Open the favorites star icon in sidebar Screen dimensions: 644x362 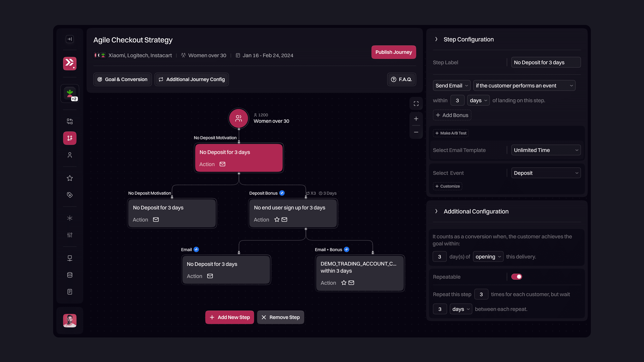click(69, 178)
